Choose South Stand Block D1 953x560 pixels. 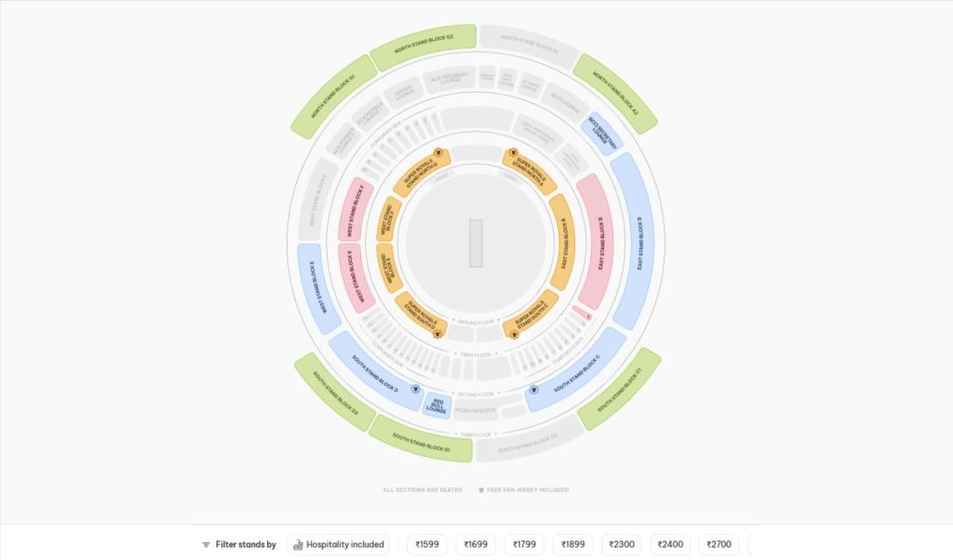click(421, 437)
